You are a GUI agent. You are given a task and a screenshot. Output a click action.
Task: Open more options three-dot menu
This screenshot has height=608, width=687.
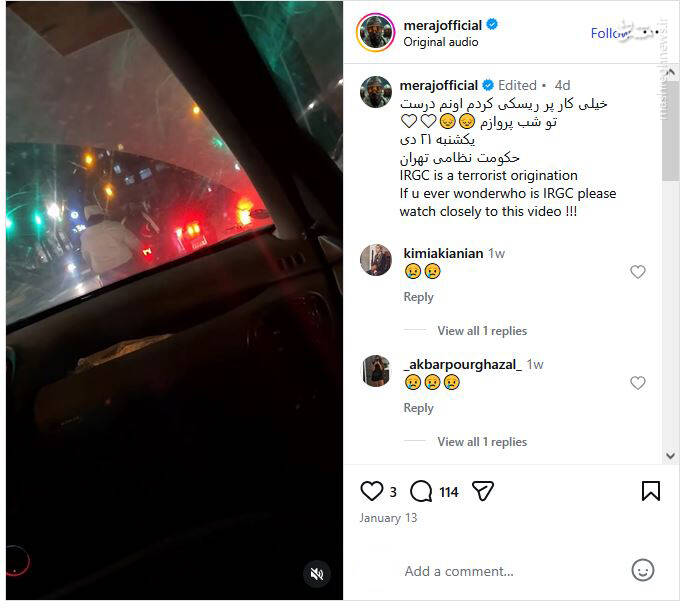click(651, 32)
